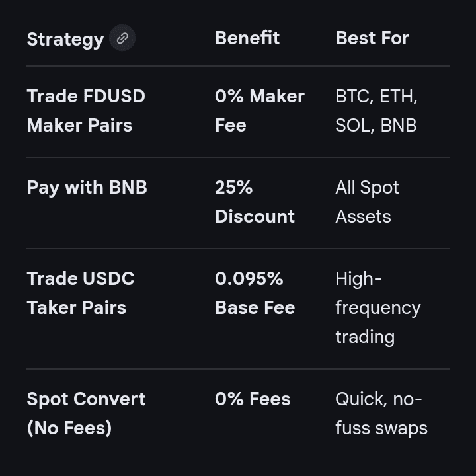Click the '0.095% Base Fee' cell
This screenshot has width=476, height=476.
tap(255, 294)
